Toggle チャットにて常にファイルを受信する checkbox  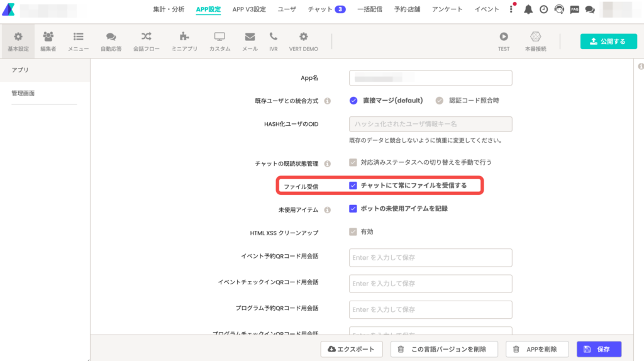click(x=353, y=186)
